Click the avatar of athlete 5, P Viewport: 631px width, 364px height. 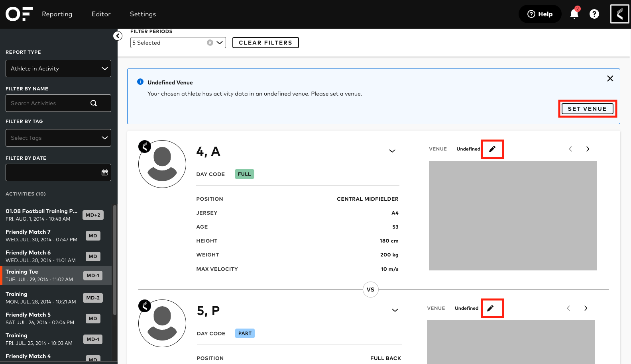pyautogui.click(x=162, y=323)
